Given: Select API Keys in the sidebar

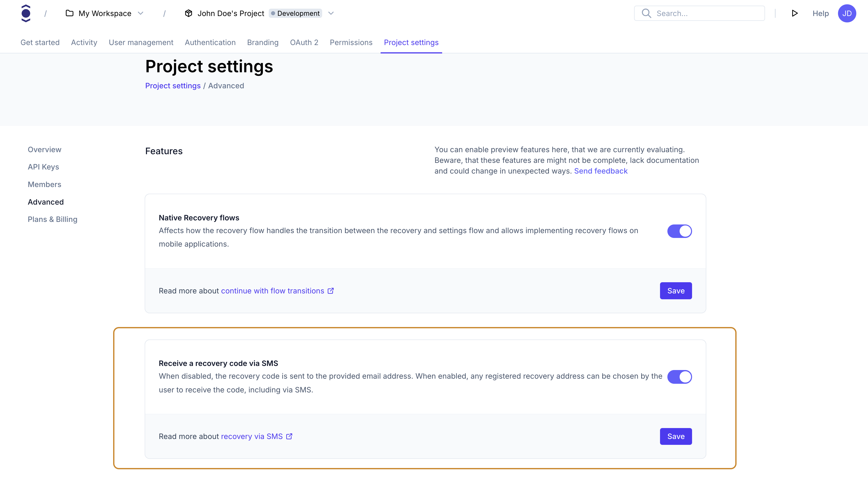Looking at the screenshot, I should (x=43, y=167).
